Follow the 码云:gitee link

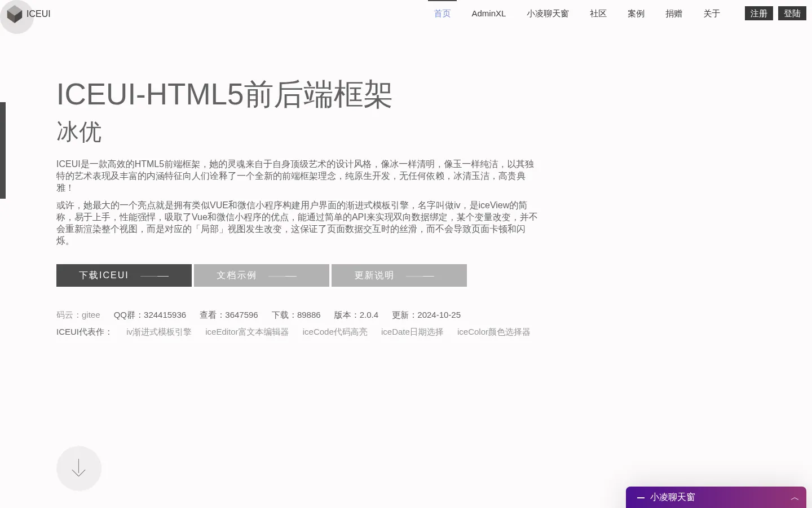coord(78,315)
